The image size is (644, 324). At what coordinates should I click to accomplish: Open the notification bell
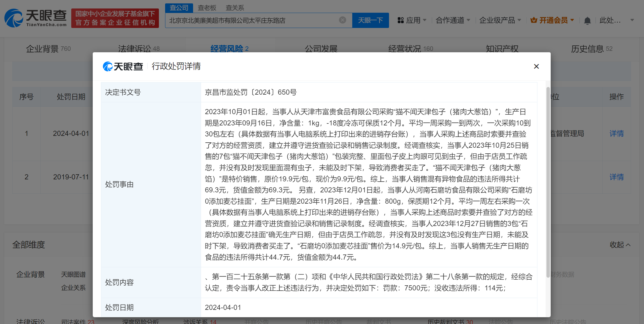point(587,20)
